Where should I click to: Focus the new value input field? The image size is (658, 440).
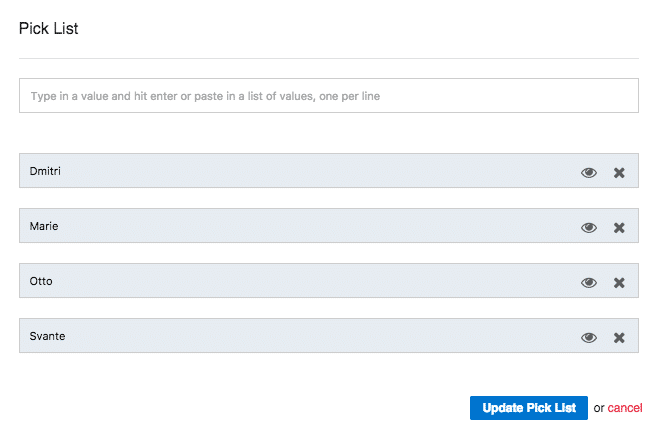(x=329, y=95)
